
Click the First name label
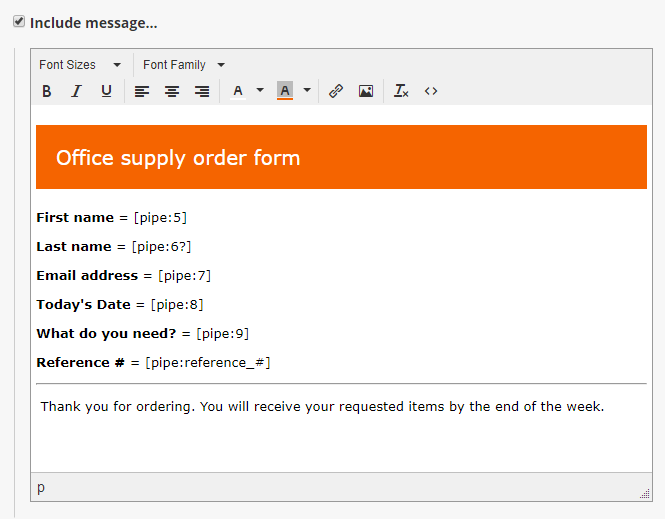(x=75, y=218)
